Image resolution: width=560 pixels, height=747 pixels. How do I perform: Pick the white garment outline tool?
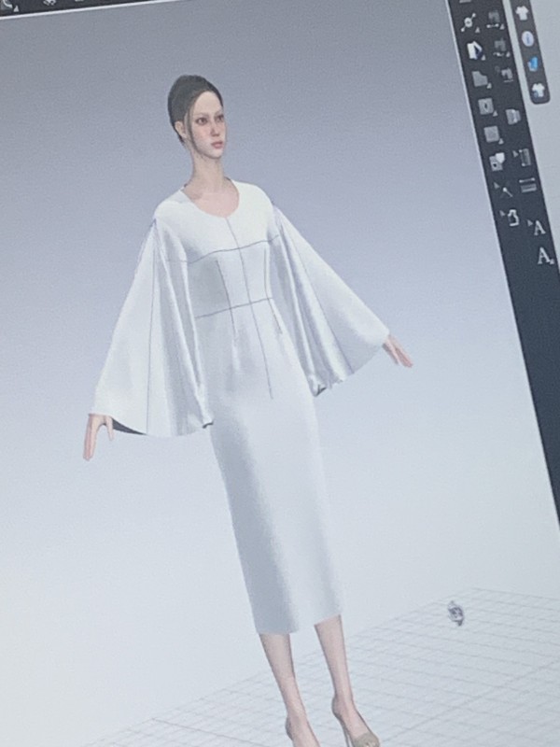511,218
